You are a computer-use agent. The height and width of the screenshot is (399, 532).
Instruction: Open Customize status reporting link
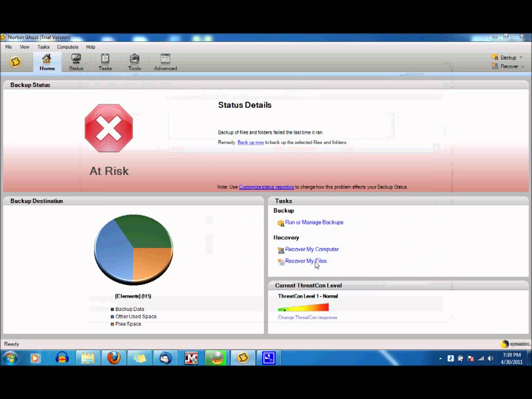(266, 187)
